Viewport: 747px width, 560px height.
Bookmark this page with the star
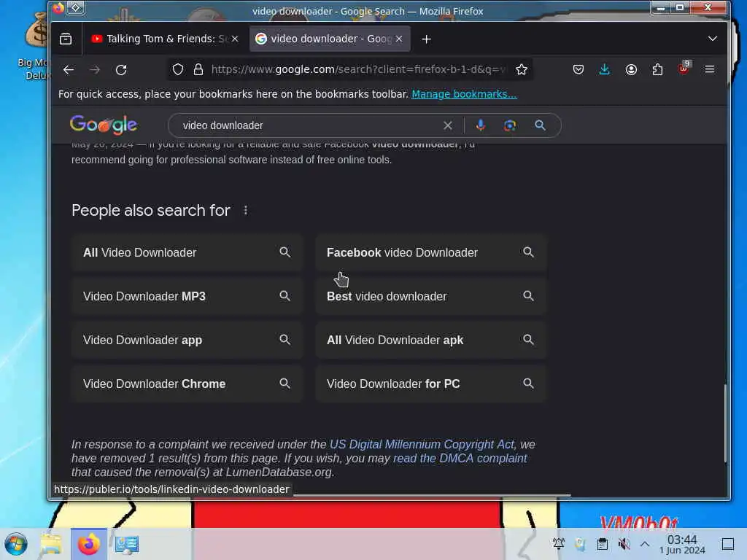click(x=522, y=69)
